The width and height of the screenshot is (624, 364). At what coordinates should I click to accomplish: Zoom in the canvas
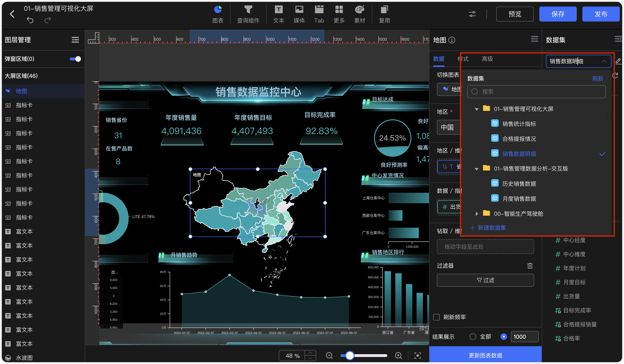(398, 356)
